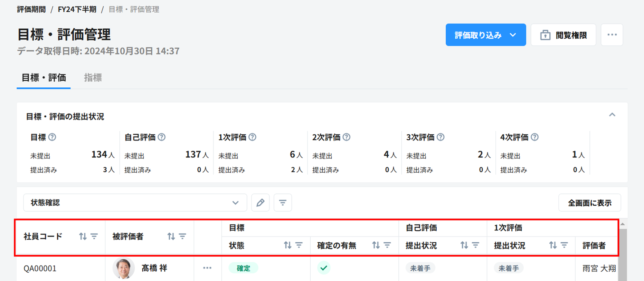Sort the 社員コード column
Image resolution: width=644 pixels, height=281 pixels.
coord(83,237)
